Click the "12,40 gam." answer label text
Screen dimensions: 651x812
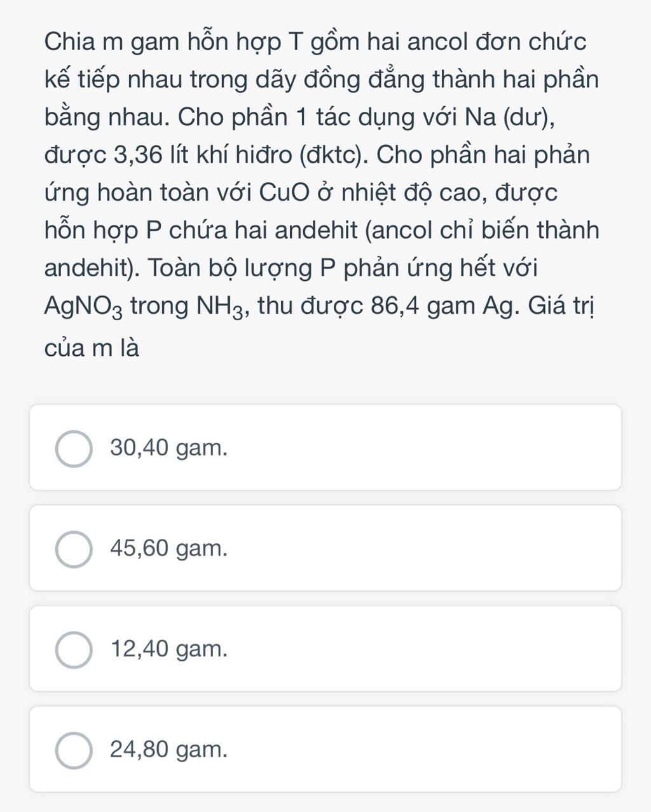pos(168,649)
